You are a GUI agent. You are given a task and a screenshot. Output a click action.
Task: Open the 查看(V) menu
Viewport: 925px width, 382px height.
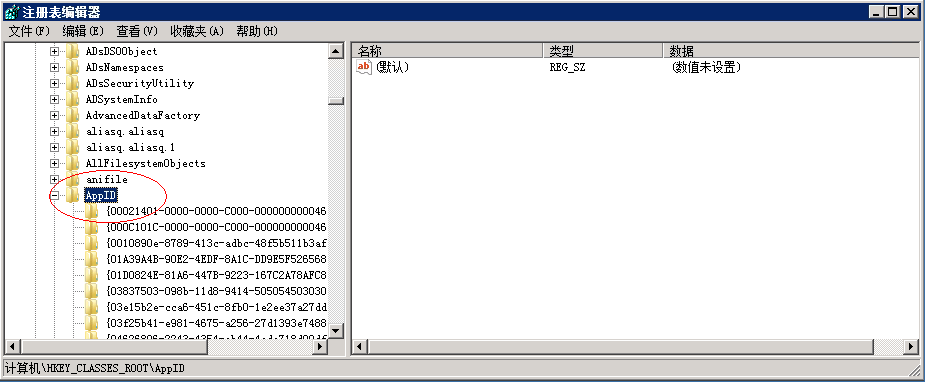coord(137,31)
